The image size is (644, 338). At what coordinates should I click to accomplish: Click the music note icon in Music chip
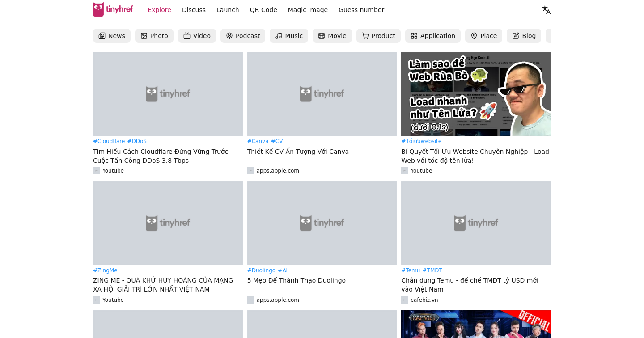click(279, 36)
